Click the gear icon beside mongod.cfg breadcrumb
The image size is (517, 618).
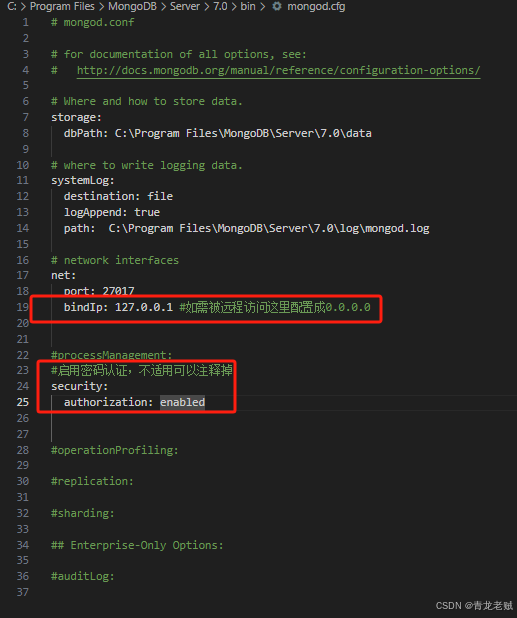coord(277,6)
